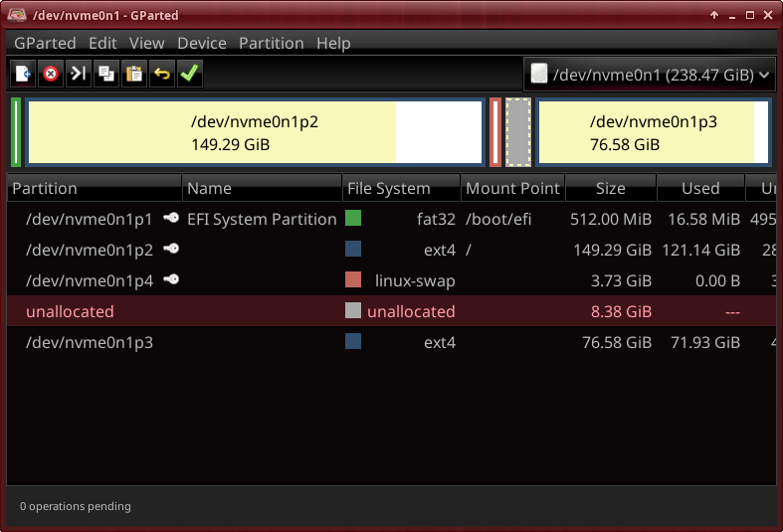The width and height of the screenshot is (783, 532).
Task: Click the Resize/Move partition toolbar icon
Action: (79, 74)
